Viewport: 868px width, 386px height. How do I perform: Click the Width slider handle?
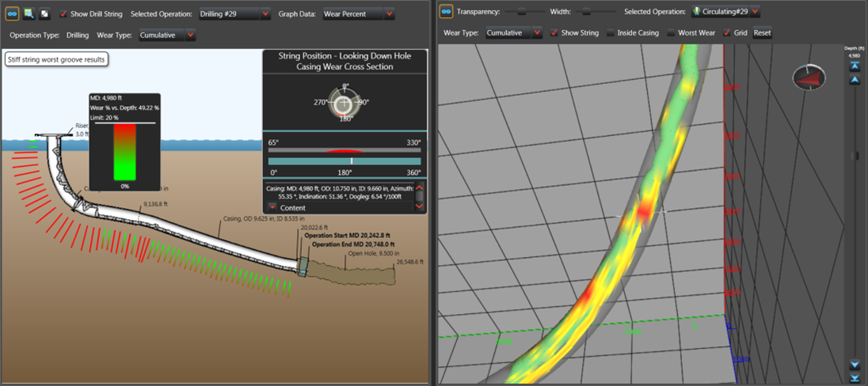pyautogui.click(x=586, y=12)
